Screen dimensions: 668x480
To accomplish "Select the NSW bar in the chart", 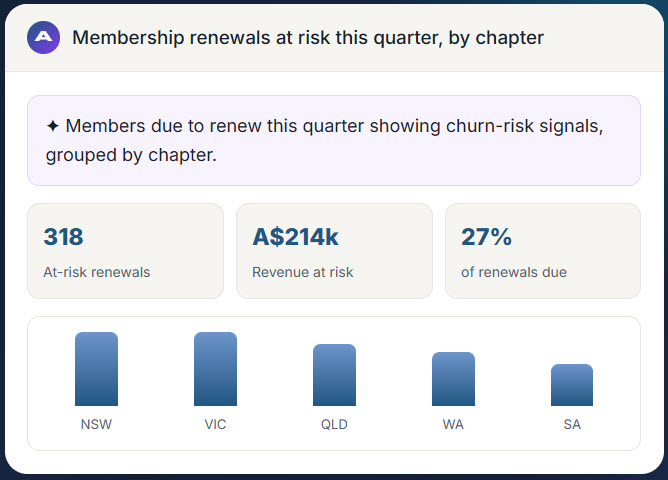I will (96, 369).
